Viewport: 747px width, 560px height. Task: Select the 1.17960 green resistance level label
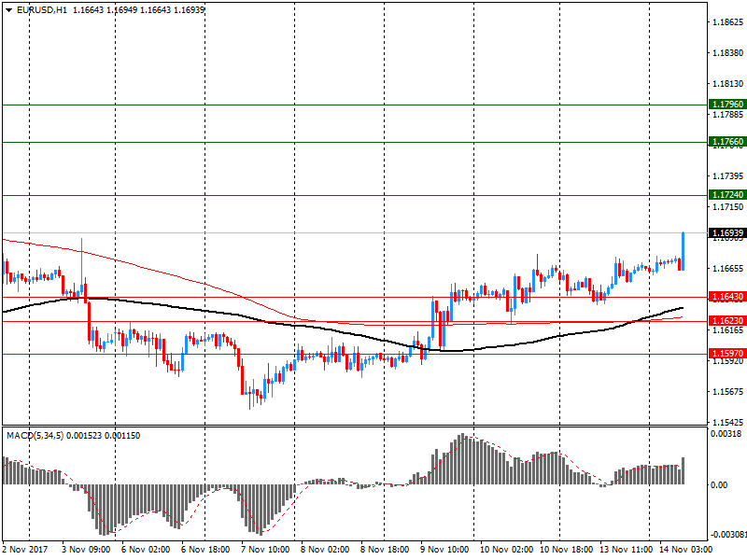(727, 105)
